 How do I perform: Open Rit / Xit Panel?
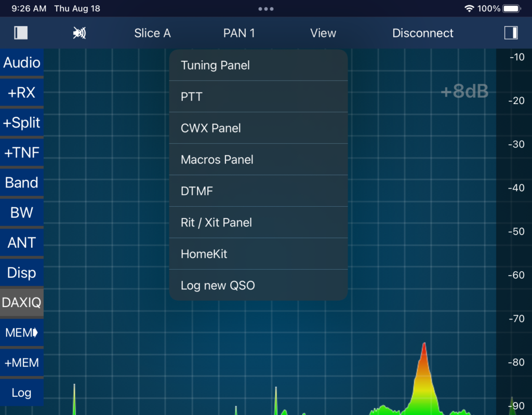[259, 222]
